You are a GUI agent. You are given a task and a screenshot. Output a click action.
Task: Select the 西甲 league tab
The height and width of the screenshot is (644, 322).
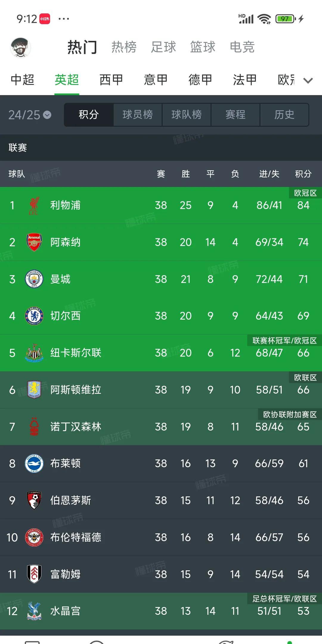click(x=111, y=80)
